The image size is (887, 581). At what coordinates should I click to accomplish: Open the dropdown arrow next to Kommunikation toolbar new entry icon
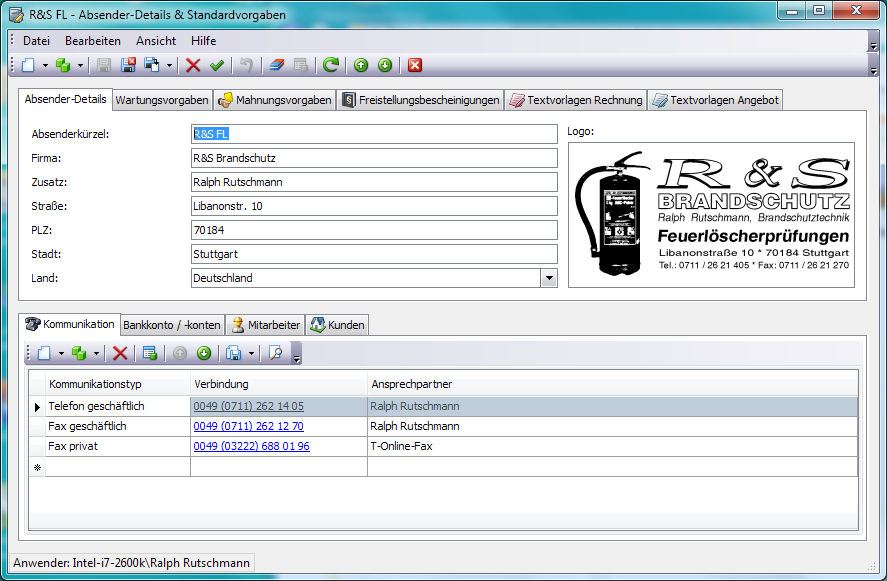tap(61, 354)
